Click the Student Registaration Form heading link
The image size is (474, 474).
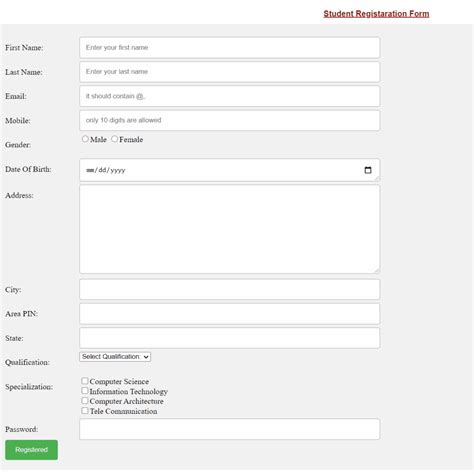pyautogui.click(x=376, y=14)
